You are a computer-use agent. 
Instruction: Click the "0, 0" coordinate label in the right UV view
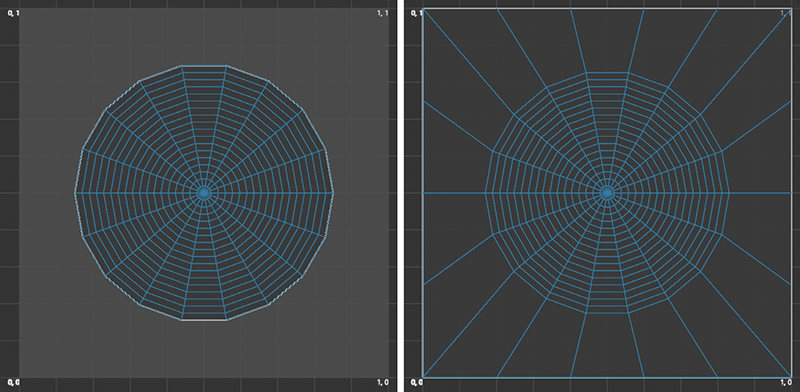(x=416, y=382)
